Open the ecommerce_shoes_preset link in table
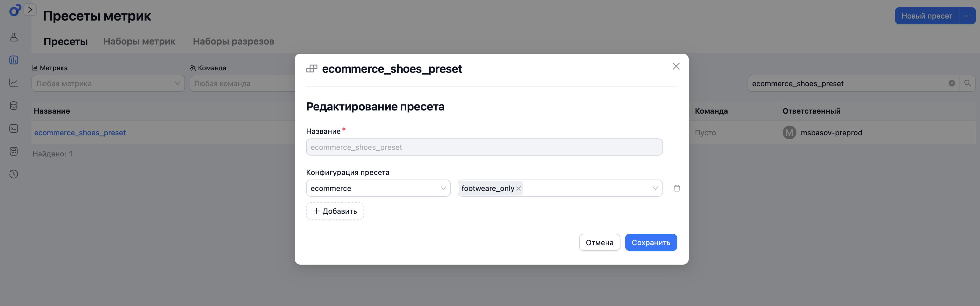The image size is (980, 306). pyautogui.click(x=80, y=133)
